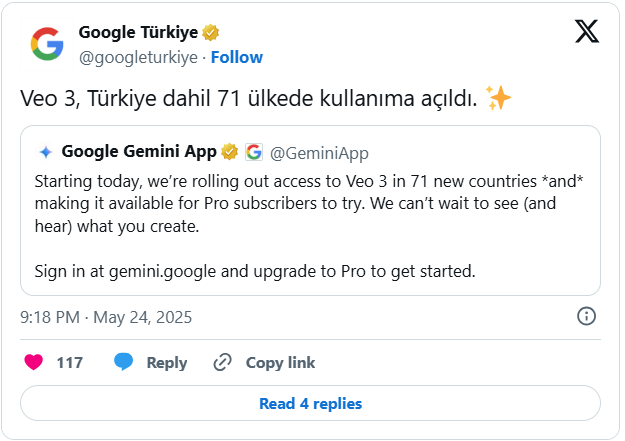625x441 pixels.
Task: Open the 9:18 PM May 24, 2025 timestamp
Action: point(106,317)
